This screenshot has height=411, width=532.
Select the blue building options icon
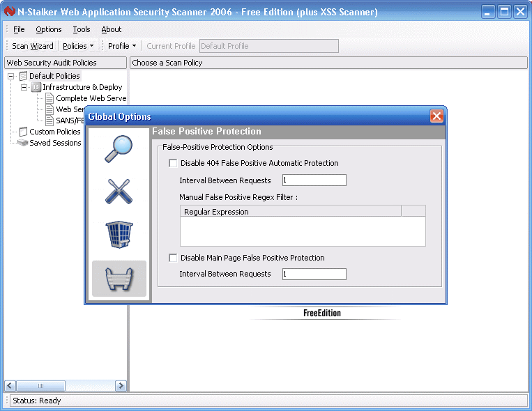coord(119,235)
